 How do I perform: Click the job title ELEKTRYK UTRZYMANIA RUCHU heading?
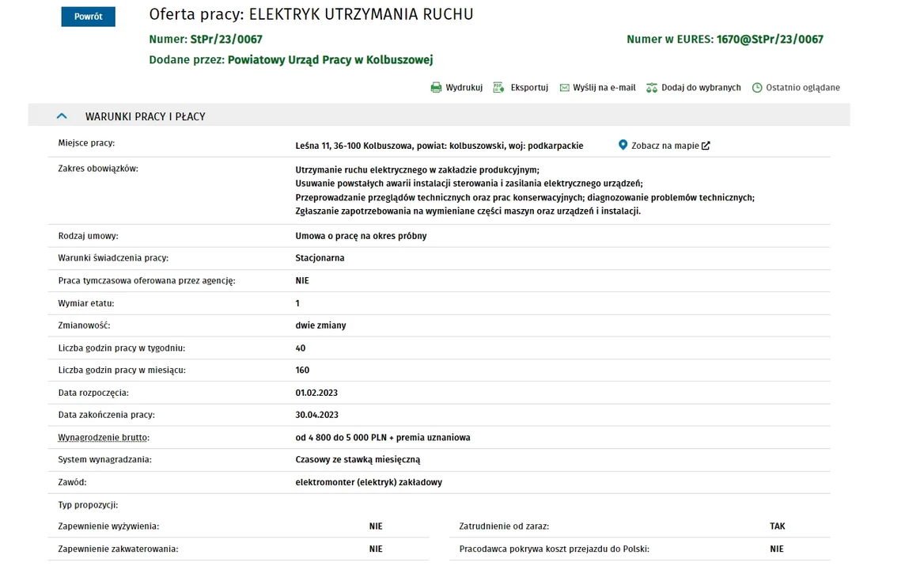pos(362,14)
